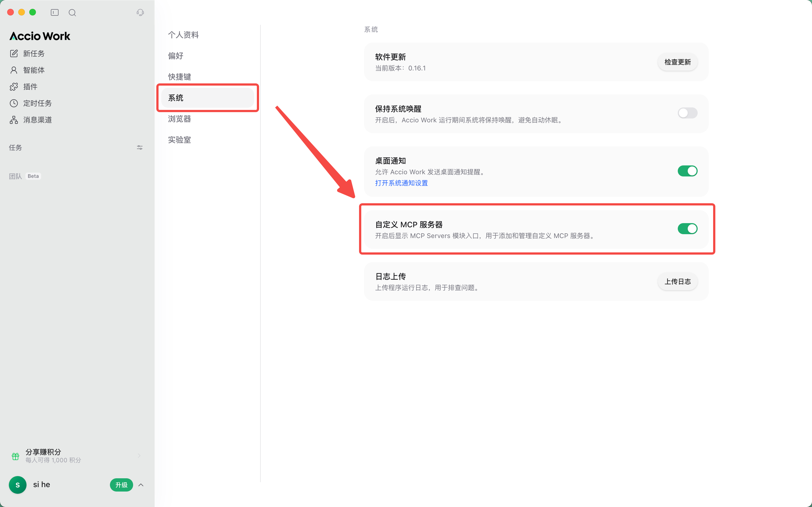Turn off 自定义 MCP 服务器 toggle
812x507 pixels.
(687, 229)
